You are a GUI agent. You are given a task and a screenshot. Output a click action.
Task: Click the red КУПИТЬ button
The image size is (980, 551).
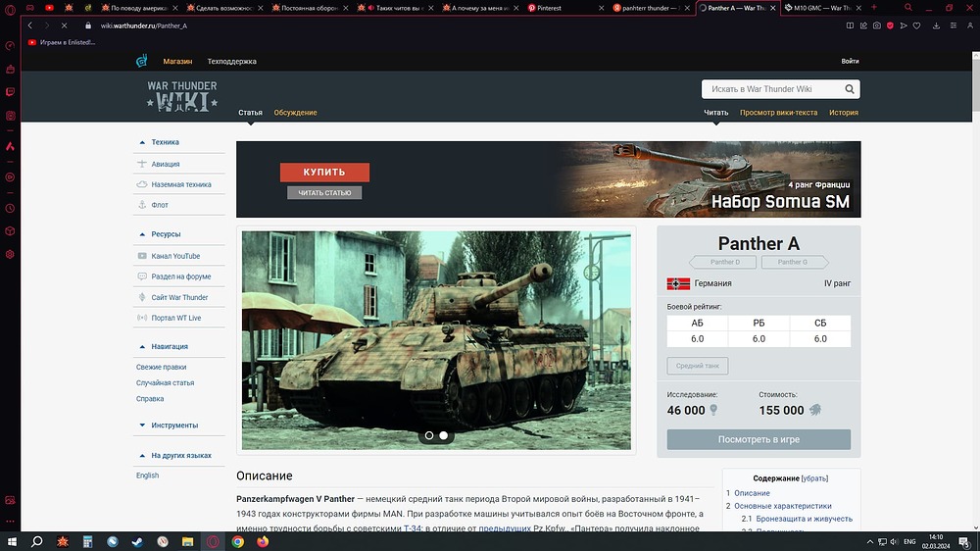tap(324, 172)
